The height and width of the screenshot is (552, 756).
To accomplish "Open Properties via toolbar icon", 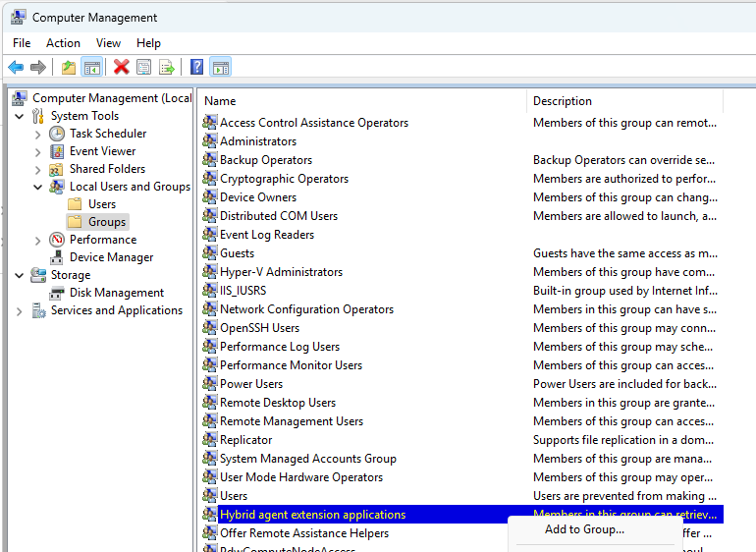I will [144, 67].
